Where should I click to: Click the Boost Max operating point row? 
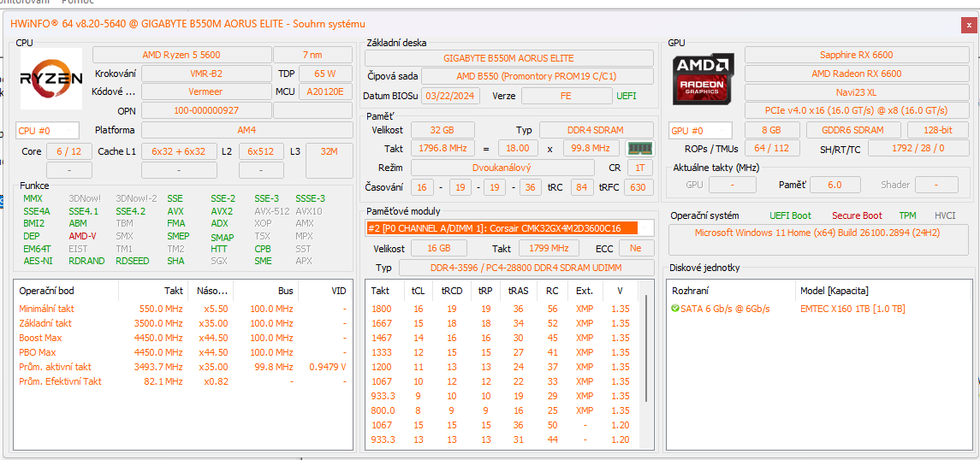click(183, 339)
